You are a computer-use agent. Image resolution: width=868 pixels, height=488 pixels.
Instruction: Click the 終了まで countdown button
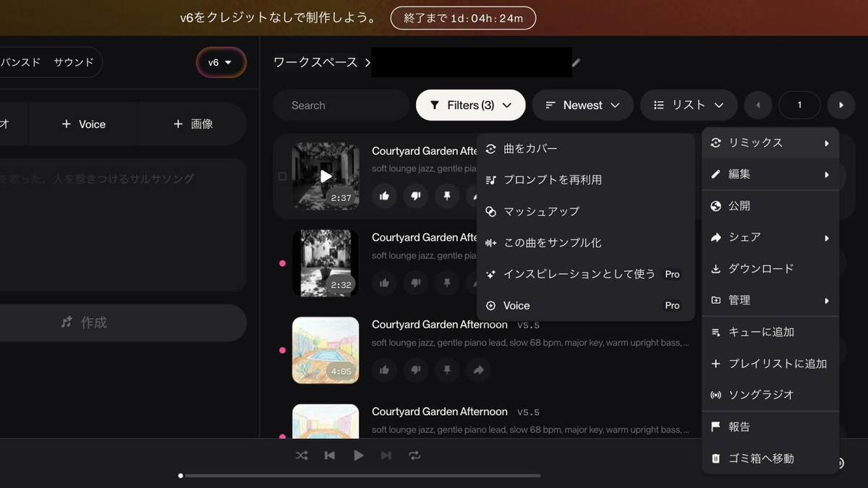463,18
